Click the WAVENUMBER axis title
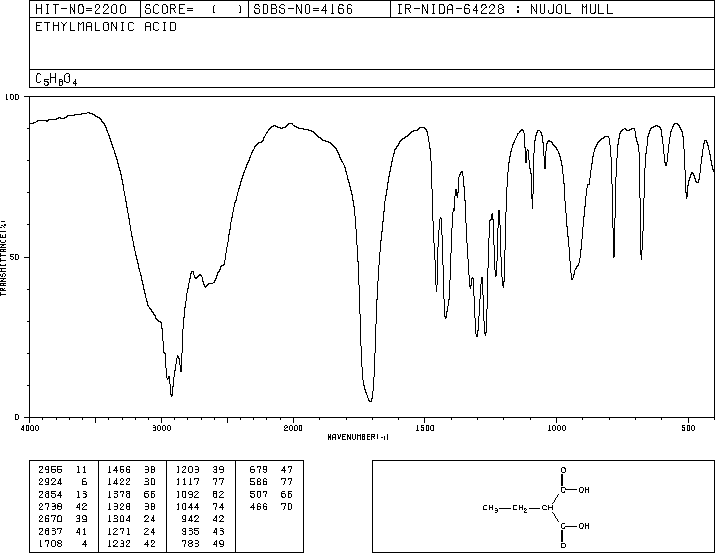This screenshot has width=715, height=553. click(358, 437)
